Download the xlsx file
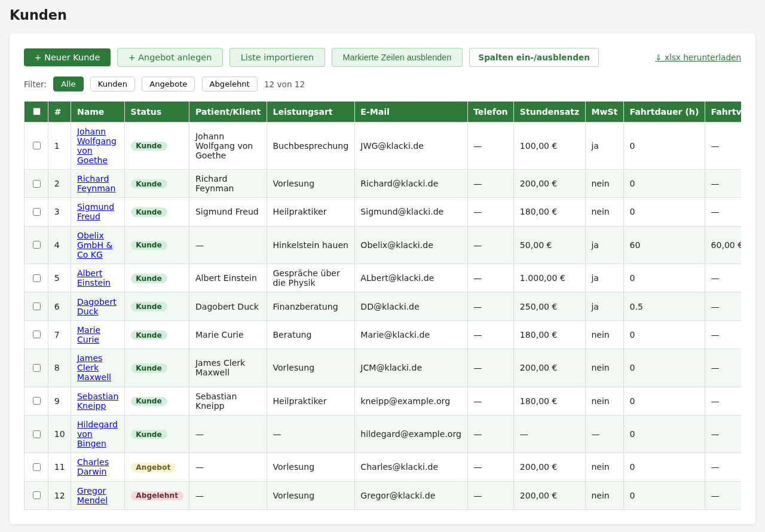This screenshot has height=532, width=765. click(697, 57)
